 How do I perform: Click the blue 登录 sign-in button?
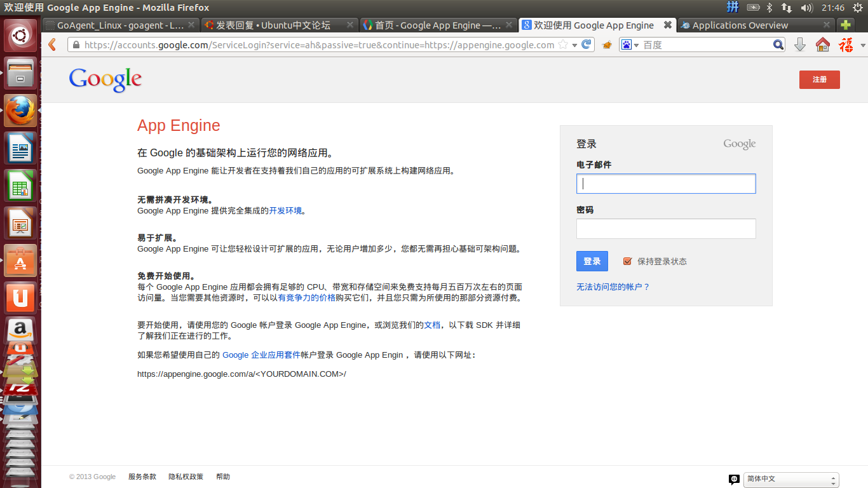[x=592, y=261]
